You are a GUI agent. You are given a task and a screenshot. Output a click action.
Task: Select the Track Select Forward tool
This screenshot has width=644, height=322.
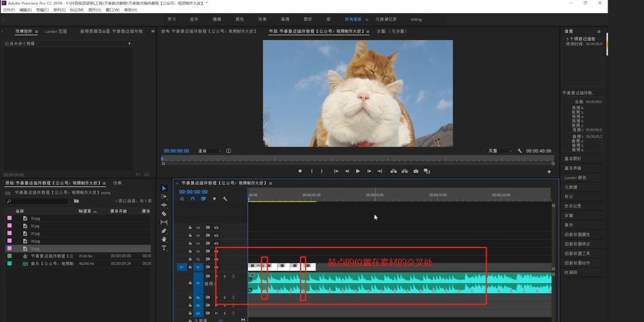pyautogui.click(x=164, y=197)
